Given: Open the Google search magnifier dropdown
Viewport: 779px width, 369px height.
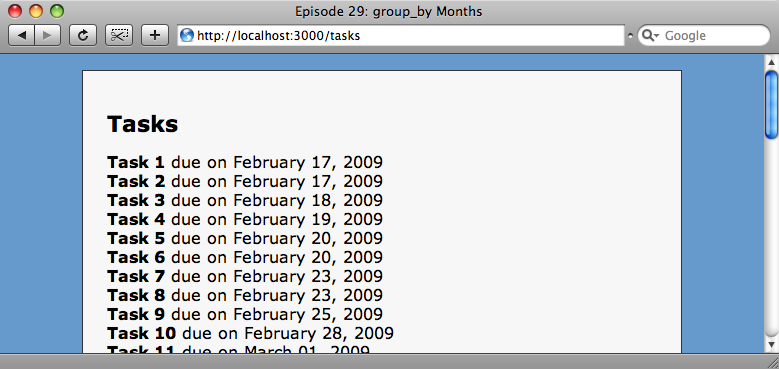Looking at the screenshot, I should pyautogui.click(x=650, y=36).
